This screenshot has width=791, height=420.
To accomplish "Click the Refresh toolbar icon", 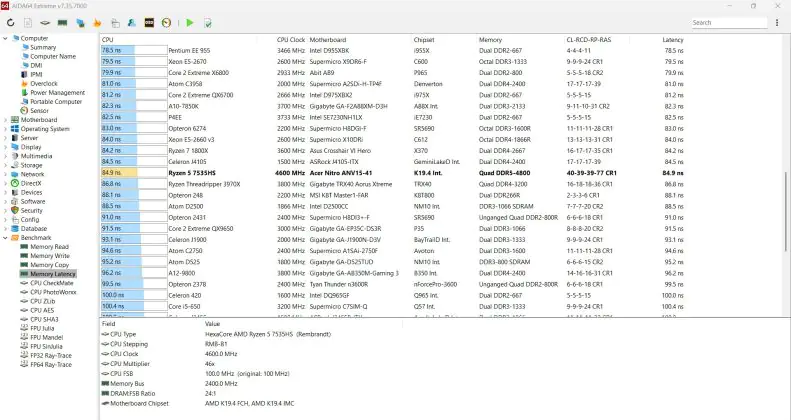I will coord(11,23).
